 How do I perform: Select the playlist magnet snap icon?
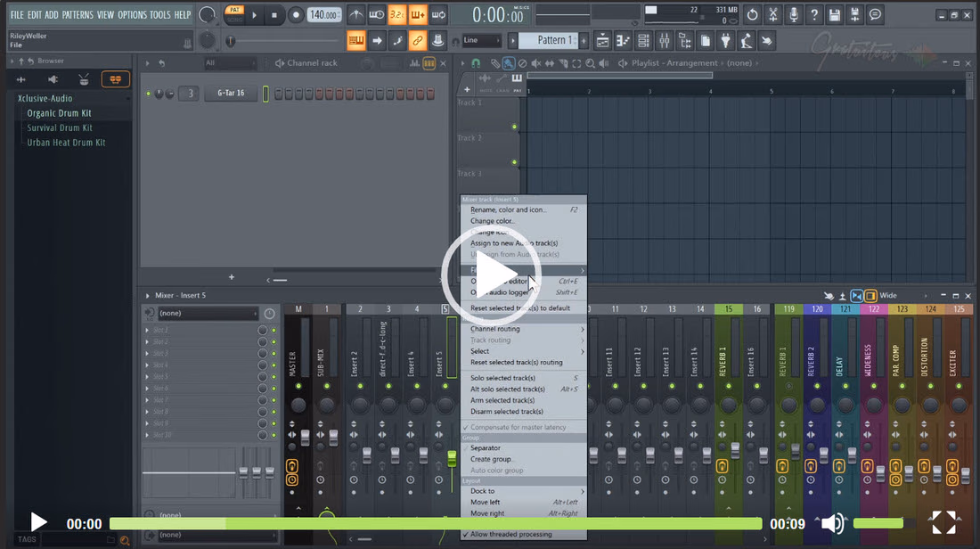click(476, 63)
